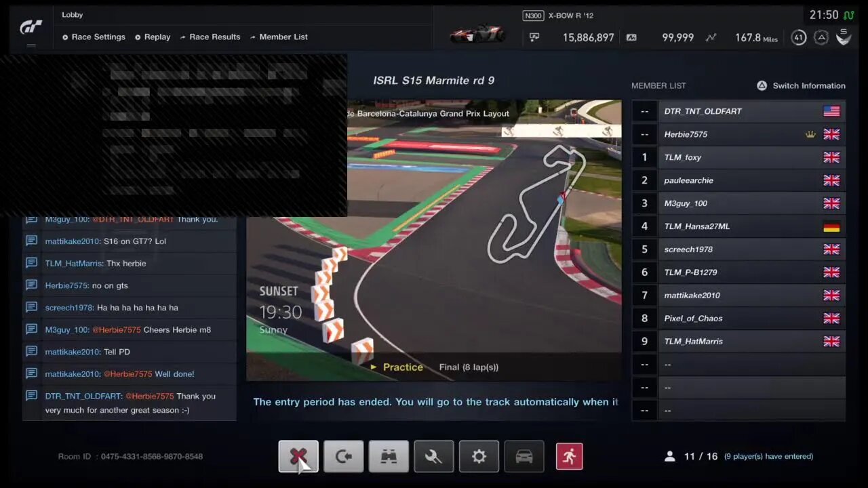Click the red X cancel entry button
Viewport: 868px width, 488px height.
[298, 456]
